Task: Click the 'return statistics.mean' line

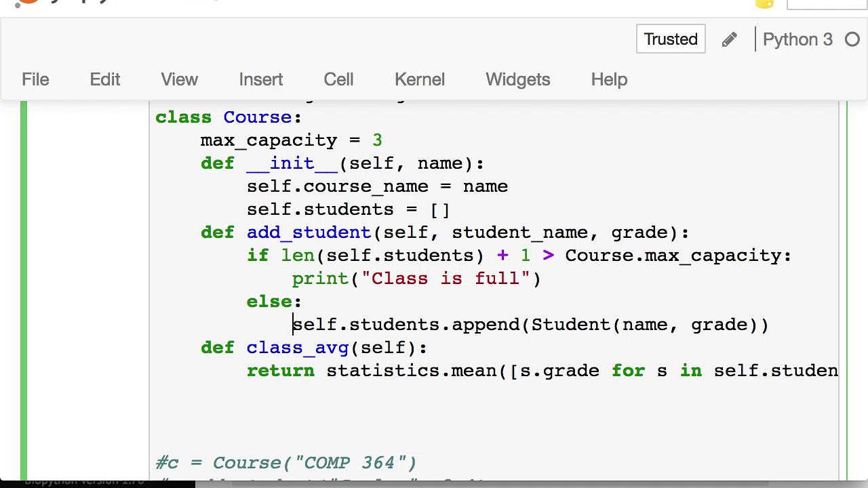Action: click(542, 371)
